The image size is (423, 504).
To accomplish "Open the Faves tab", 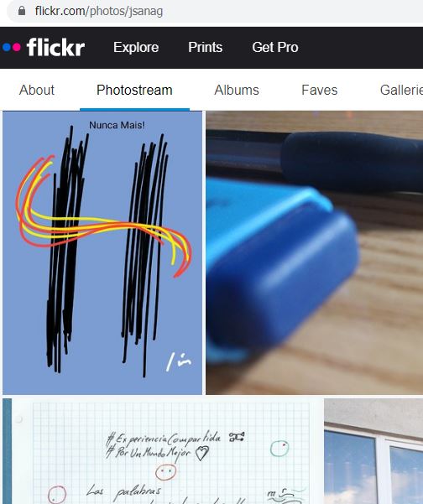I will coord(320,90).
